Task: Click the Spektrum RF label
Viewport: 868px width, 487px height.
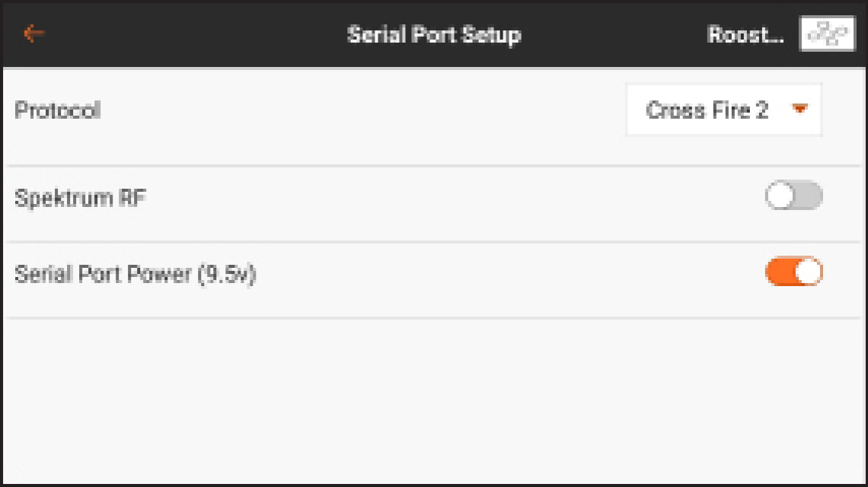Action: click(80, 199)
